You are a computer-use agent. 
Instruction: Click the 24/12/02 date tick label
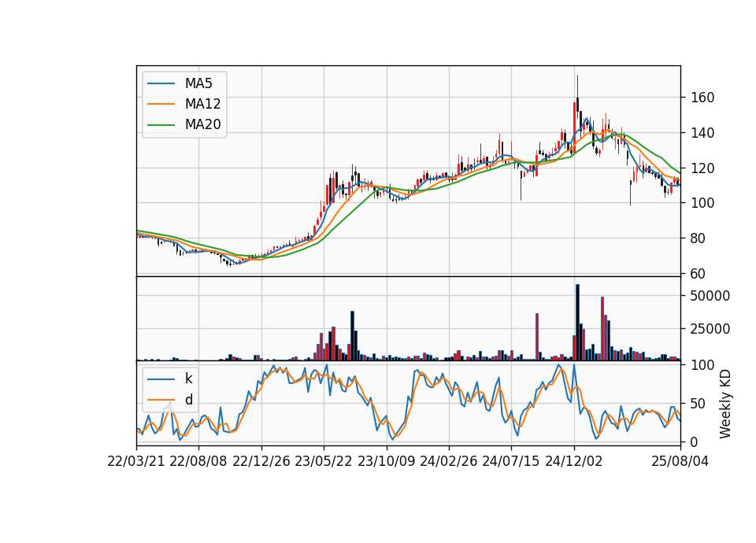574,461
